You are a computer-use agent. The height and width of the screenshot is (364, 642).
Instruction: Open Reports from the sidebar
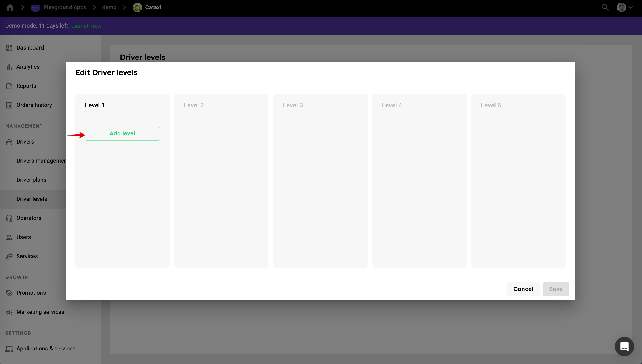click(26, 86)
